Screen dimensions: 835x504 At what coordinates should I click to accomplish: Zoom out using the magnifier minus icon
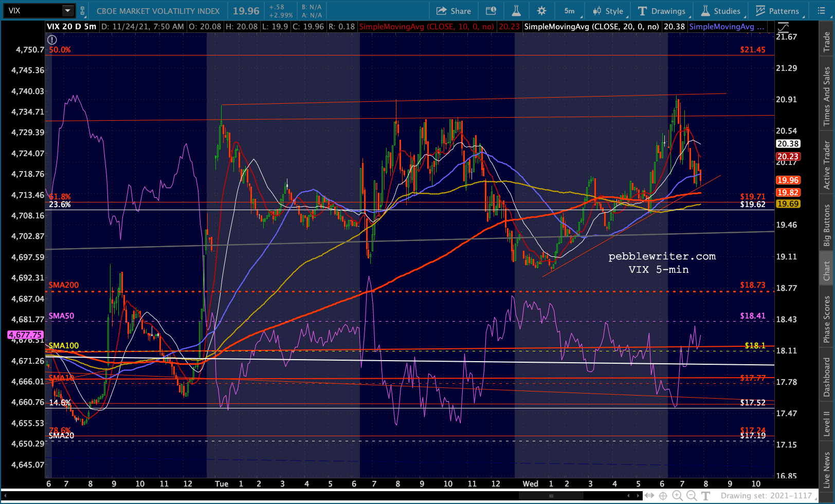point(692,495)
